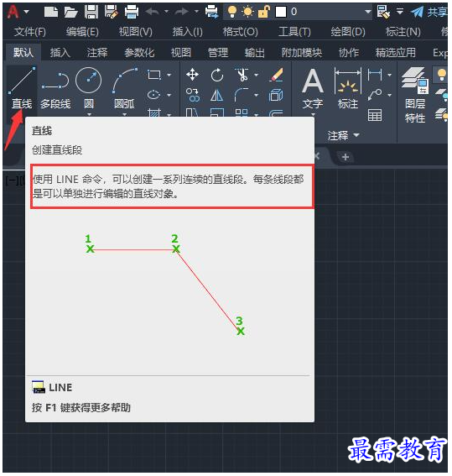Open 图层特性 (Layer Properties)
The height and width of the screenshot is (476, 452).
click(415, 96)
